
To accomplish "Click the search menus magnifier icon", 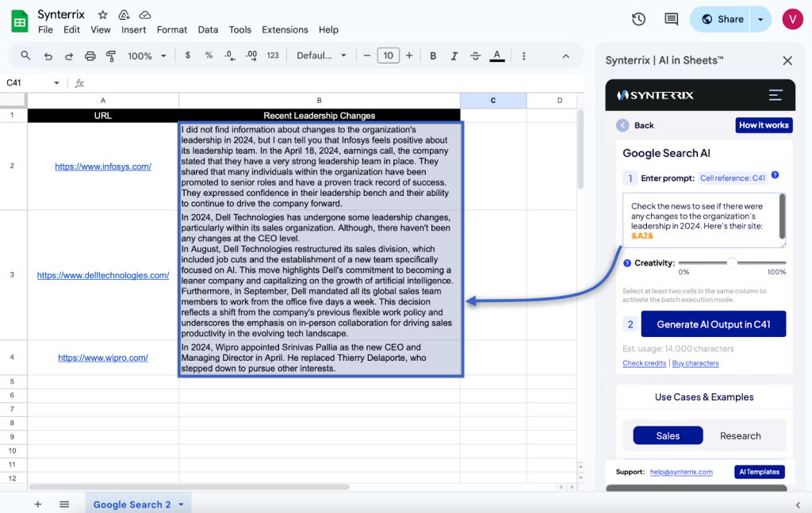I will 25,56.
